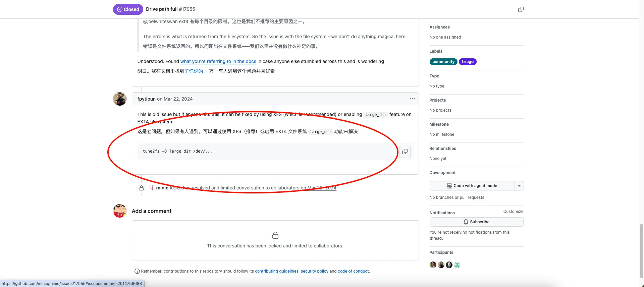The width and height of the screenshot is (644, 287).
Task: Click the Relationships heading in the sidebar
Action: 443,149
